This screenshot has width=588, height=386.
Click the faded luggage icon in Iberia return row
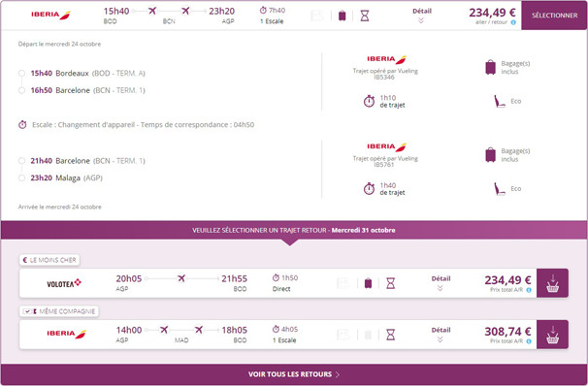pos(369,335)
